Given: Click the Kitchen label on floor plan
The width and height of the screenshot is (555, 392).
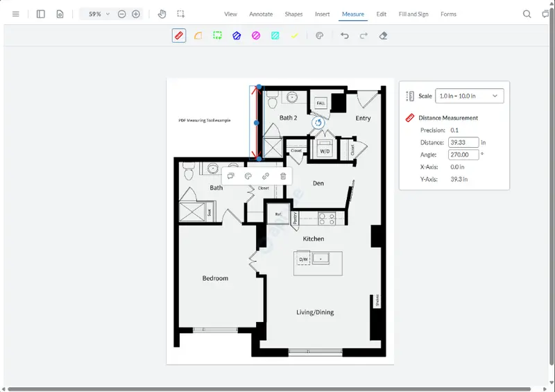Looking at the screenshot, I should pos(314,239).
